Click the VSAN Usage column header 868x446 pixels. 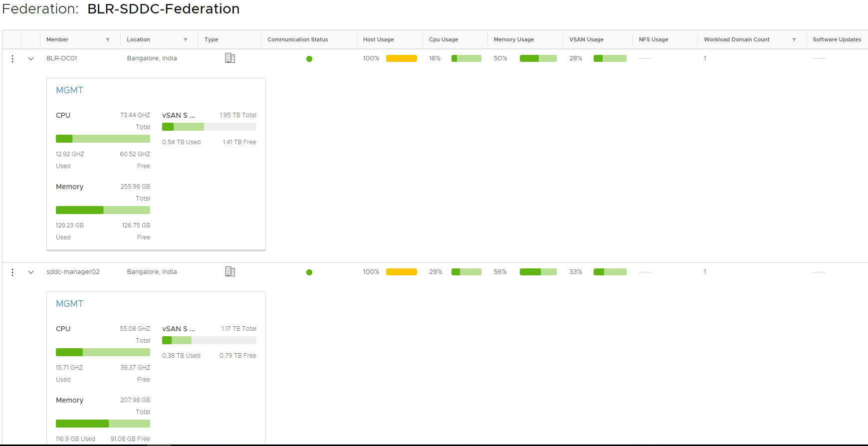[x=586, y=40]
